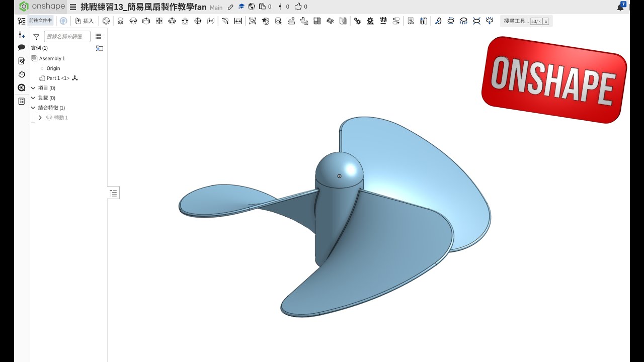Open the search/inspect sidebar icon
The width and height of the screenshot is (644, 362).
pos(21,87)
